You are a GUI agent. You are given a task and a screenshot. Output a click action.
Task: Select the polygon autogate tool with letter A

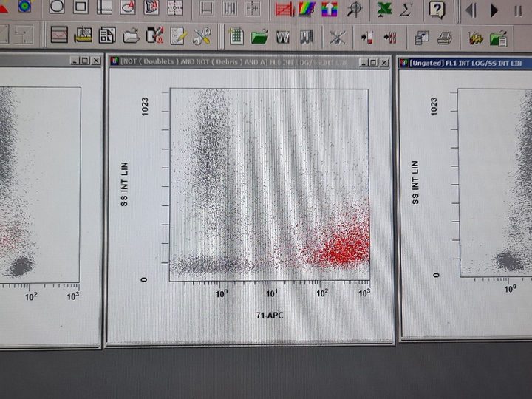tap(151, 7)
